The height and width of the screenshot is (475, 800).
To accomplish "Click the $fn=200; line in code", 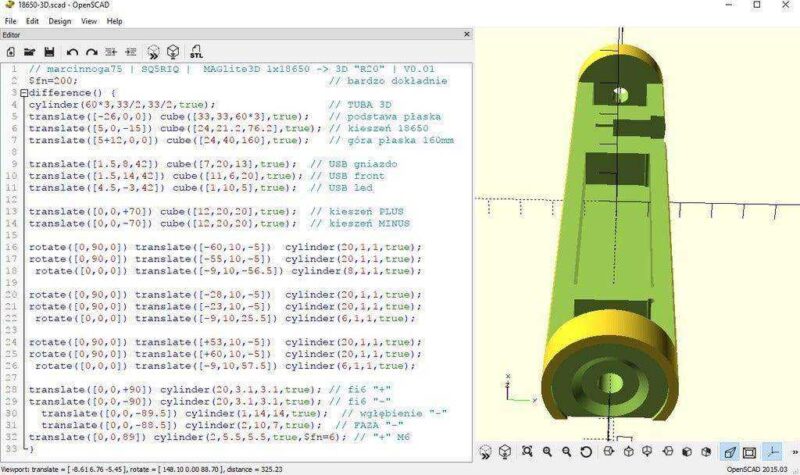I will tap(53, 81).
